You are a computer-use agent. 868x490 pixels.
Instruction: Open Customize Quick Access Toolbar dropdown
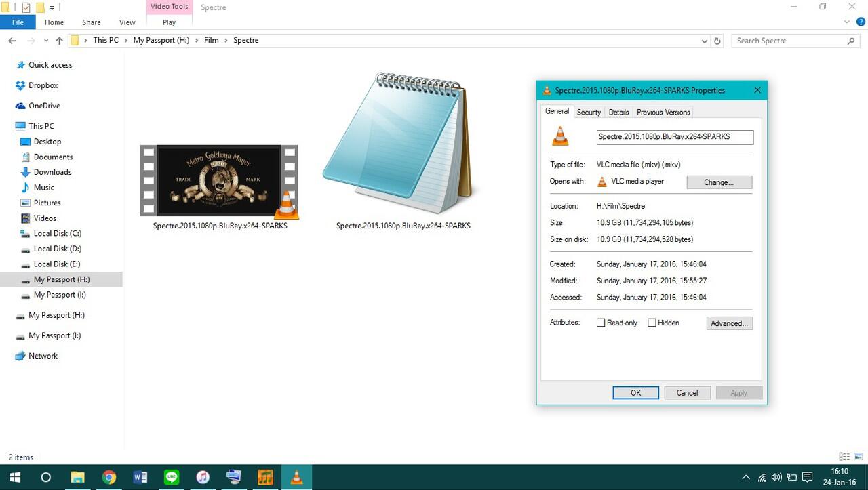[52, 8]
